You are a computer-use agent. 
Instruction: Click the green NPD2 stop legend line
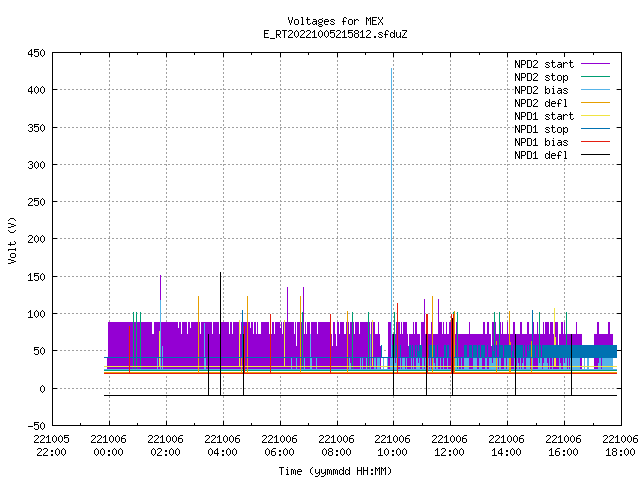(x=595, y=76)
